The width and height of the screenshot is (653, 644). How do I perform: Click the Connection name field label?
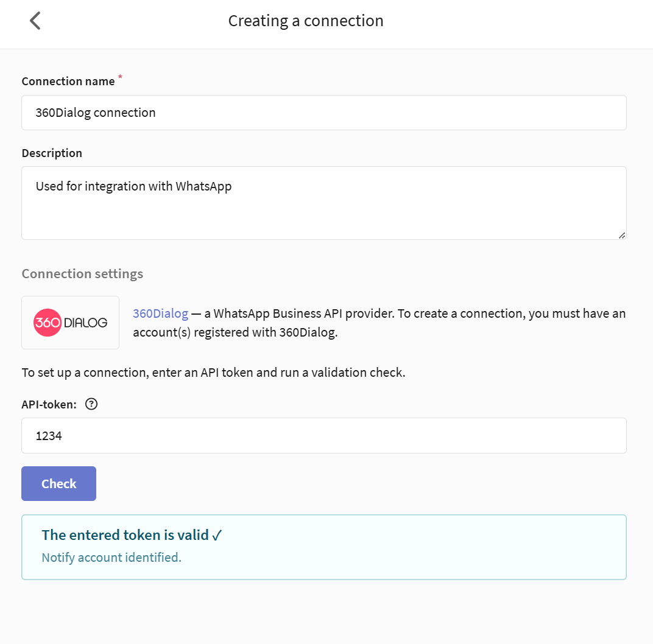(x=68, y=81)
